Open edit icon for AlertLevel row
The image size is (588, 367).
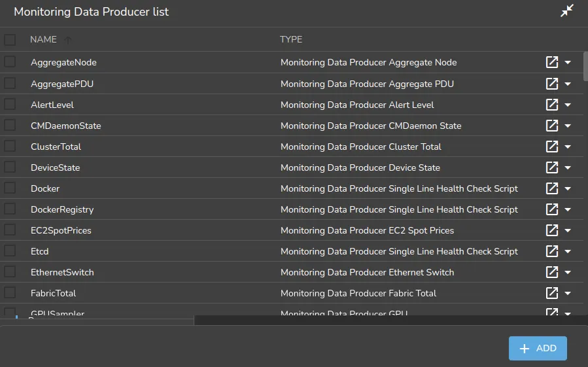(552, 104)
